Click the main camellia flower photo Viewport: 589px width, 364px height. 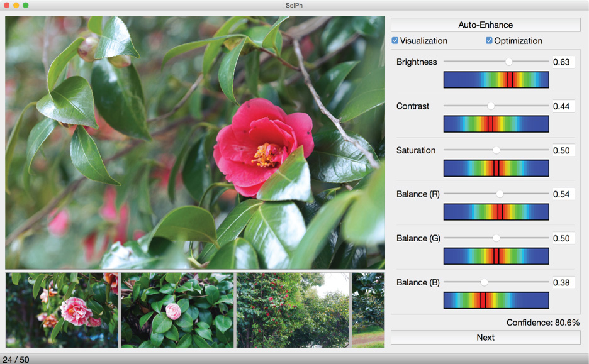(195, 142)
